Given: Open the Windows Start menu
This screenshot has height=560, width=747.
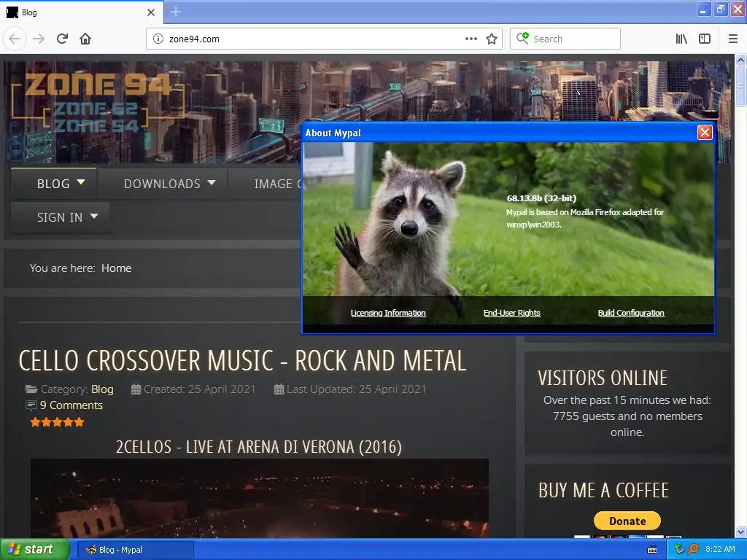Looking at the screenshot, I should coord(35,550).
